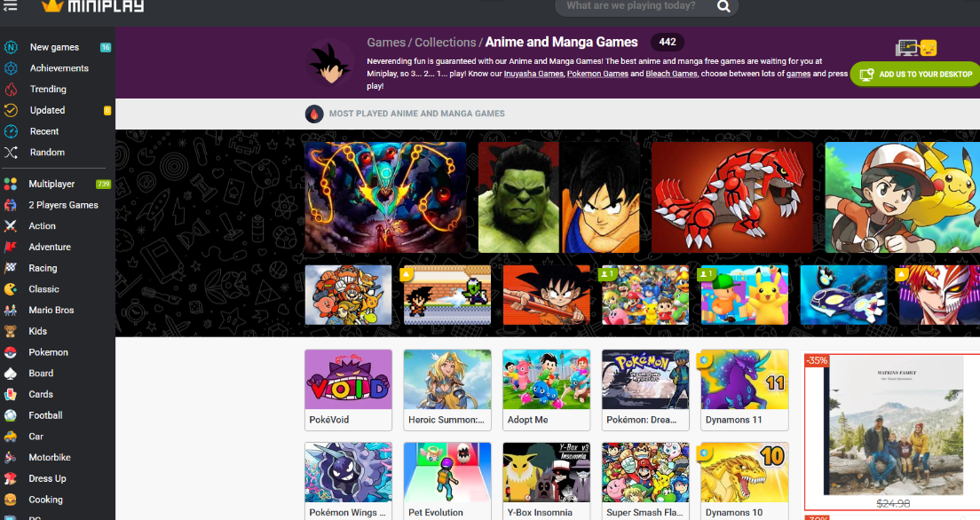Open Achievements from the sidebar

click(59, 68)
